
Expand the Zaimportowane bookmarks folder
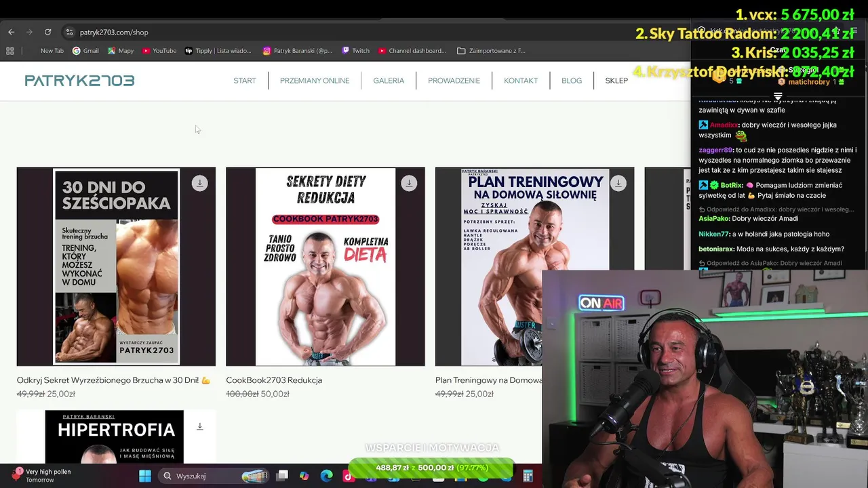pyautogui.click(x=491, y=51)
